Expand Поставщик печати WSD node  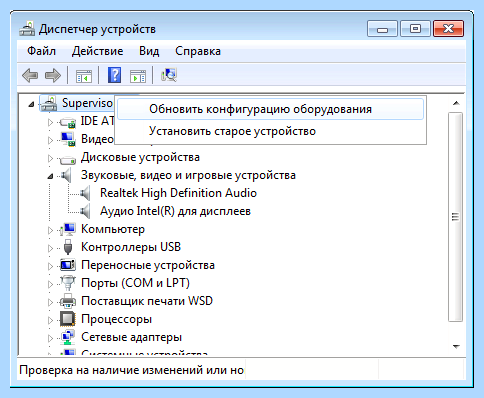pyautogui.click(x=50, y=302)
